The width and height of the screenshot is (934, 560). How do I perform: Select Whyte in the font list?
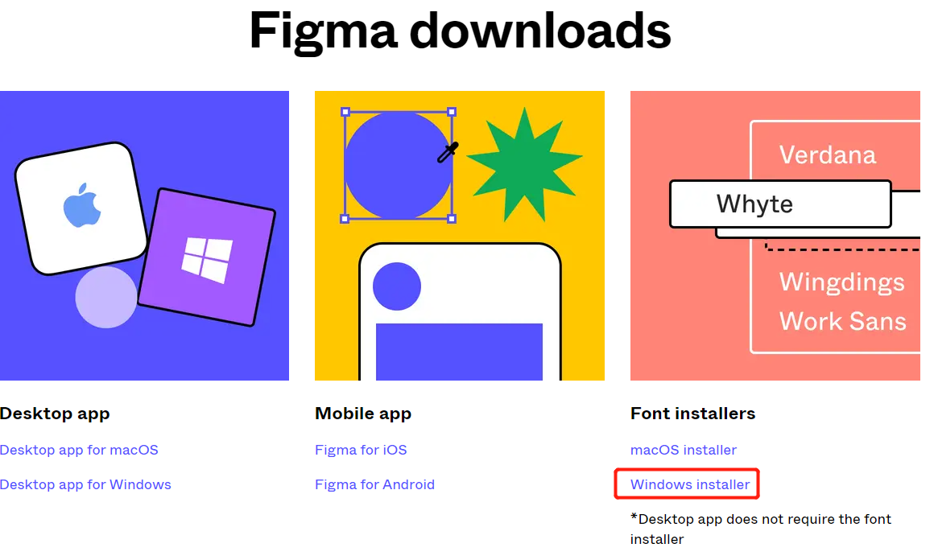[x=754, y=204]
